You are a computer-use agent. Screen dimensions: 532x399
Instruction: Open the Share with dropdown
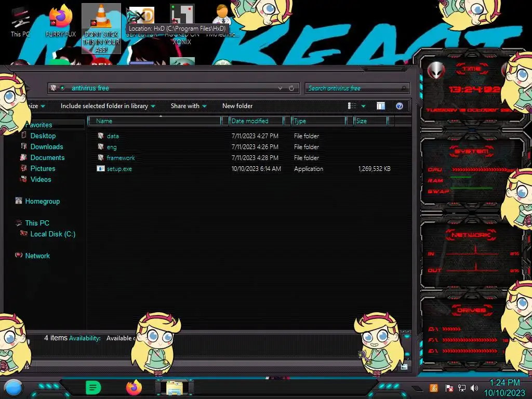coord(189,106)
